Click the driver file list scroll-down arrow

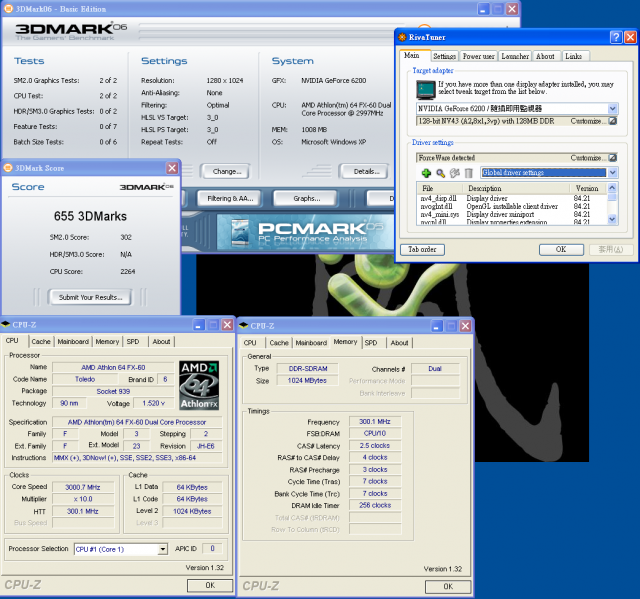point(612,219)
